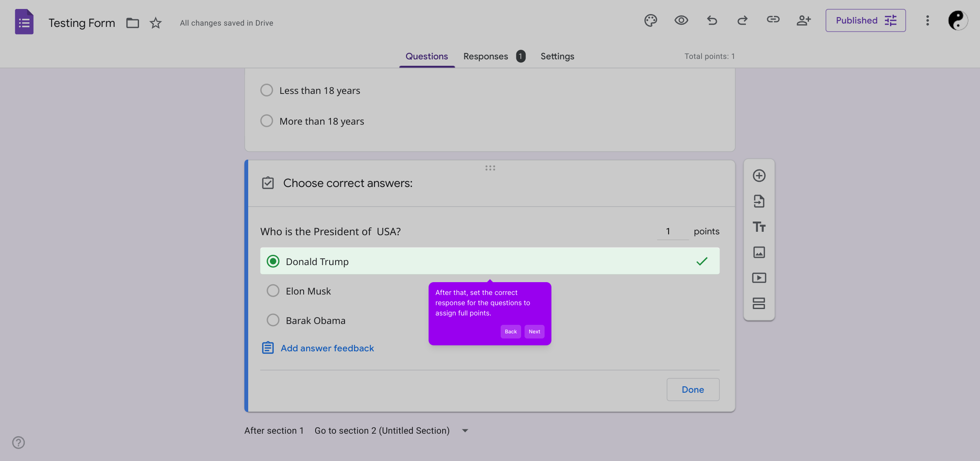Add question using the plus-circle icon
This screenshot has width=980, height=461.
pyautogui.click(x=759, y=176)
